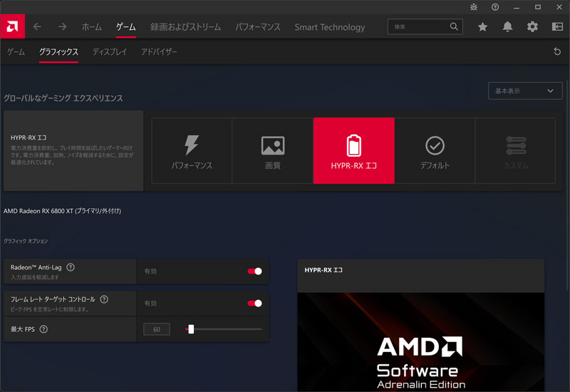Select the パフォーマンス lightning profile
The image size is (570, 392).
pos(192,150)
